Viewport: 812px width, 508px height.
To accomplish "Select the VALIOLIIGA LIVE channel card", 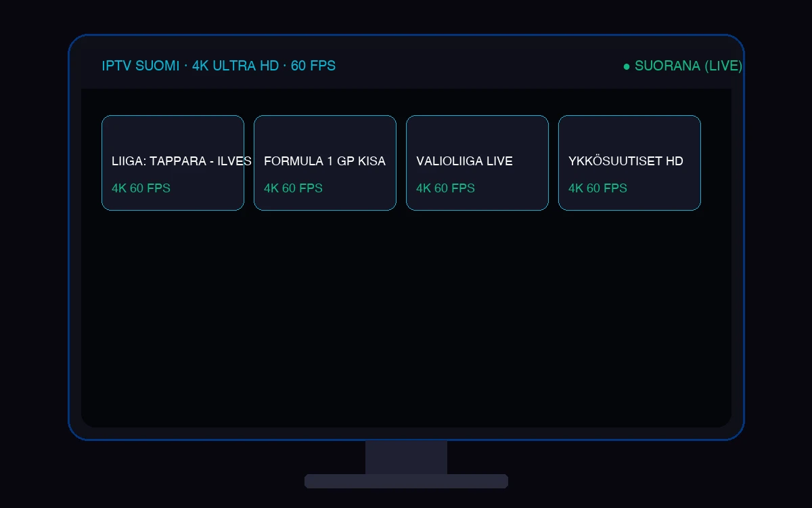I will (477, 163).
